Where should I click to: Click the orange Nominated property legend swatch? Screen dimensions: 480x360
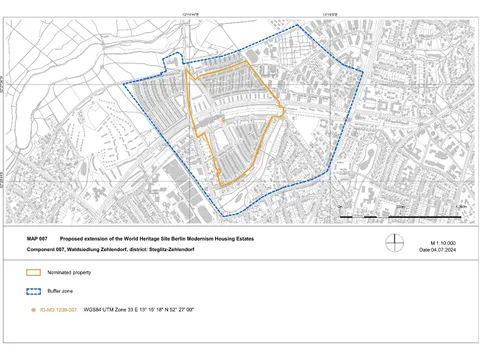tap(33, 273)
